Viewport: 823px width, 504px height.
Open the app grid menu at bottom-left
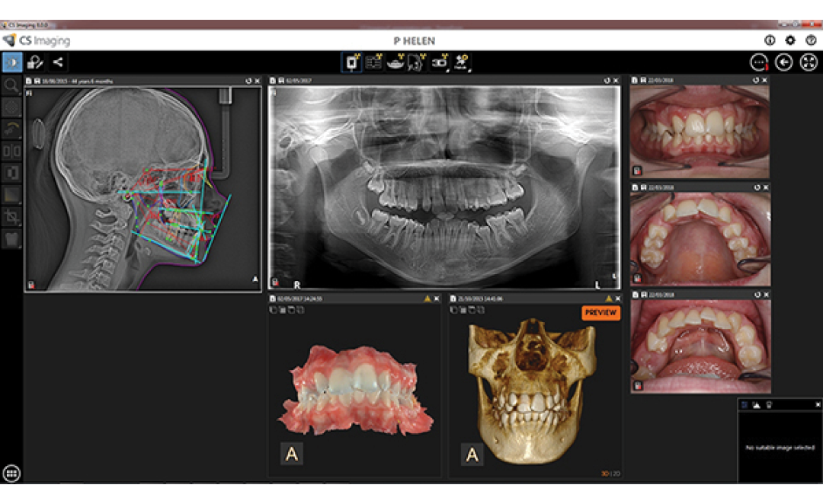(11, 473)
